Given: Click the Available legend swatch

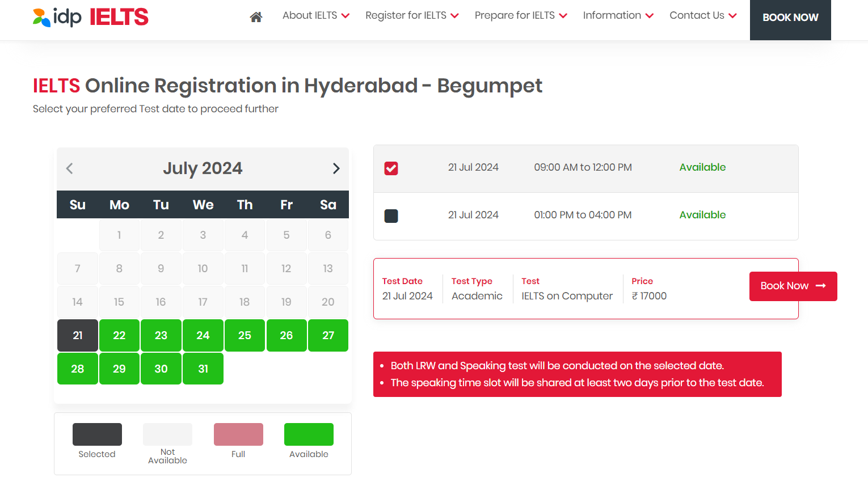Looking at the screenshot, I should (309, 434).
